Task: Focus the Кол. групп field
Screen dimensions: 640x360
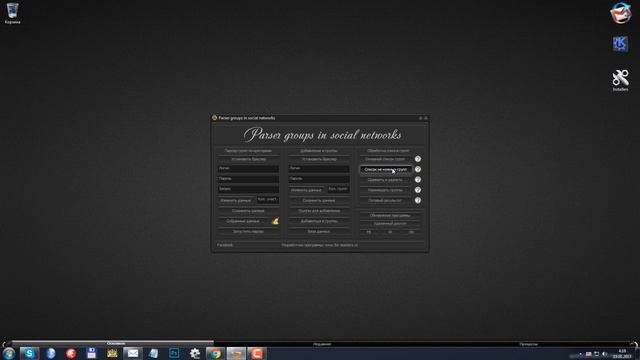Action: (x=338, y=189)
